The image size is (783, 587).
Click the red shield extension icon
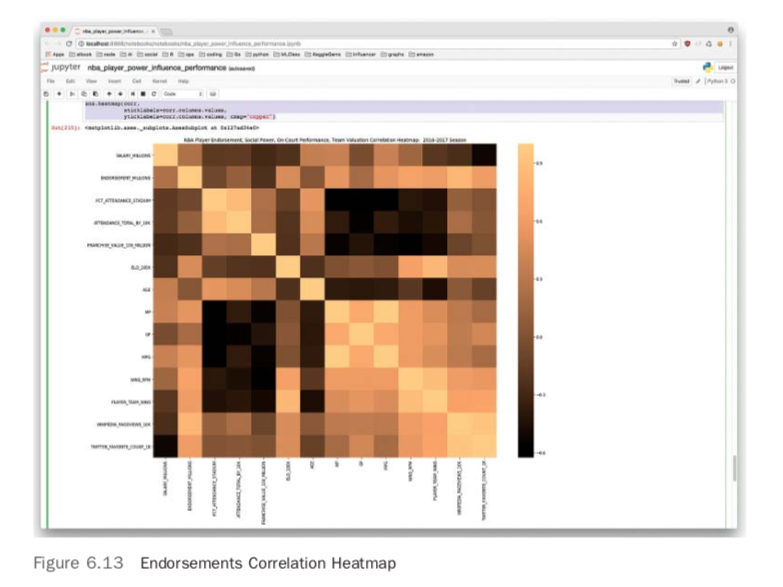click(x=687, y=43)
